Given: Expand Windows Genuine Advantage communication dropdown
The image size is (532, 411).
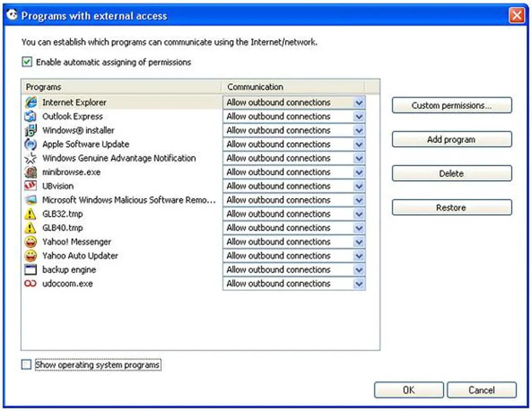Looking at the screenshot, I should (x=359, y=158).
